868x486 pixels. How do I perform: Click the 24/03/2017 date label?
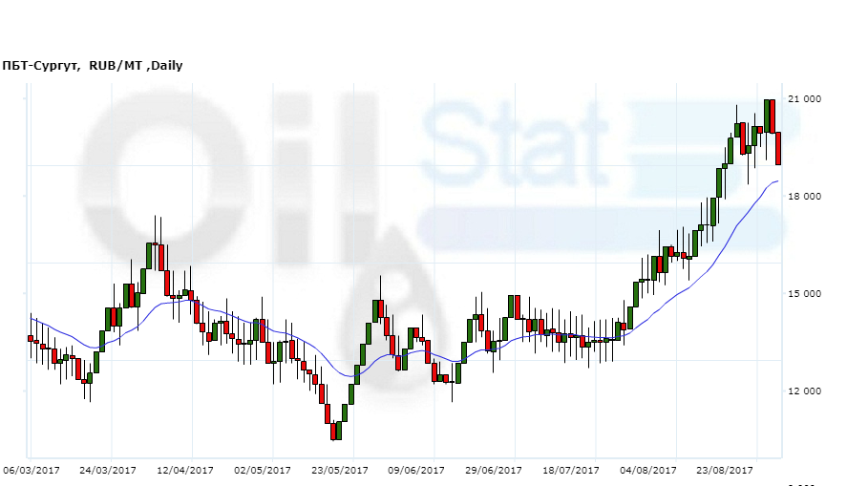(x=108, y=471)
